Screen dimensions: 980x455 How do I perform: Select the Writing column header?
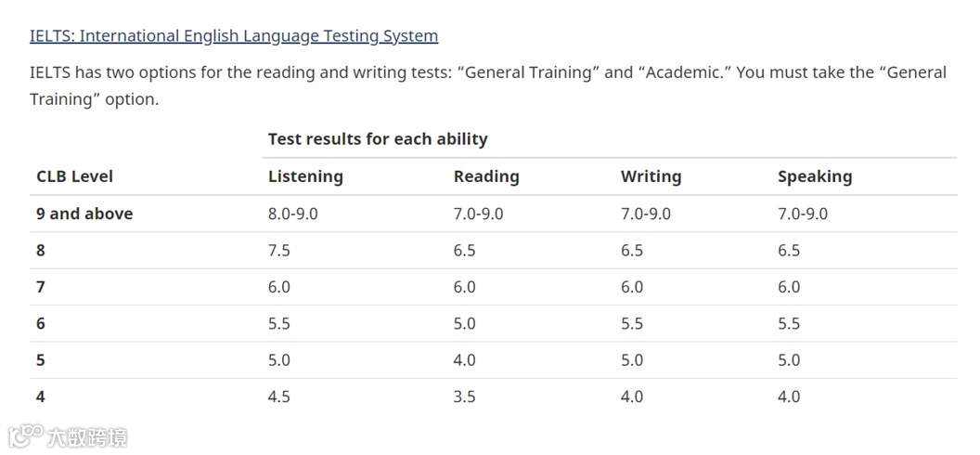(x=651, y=176)
